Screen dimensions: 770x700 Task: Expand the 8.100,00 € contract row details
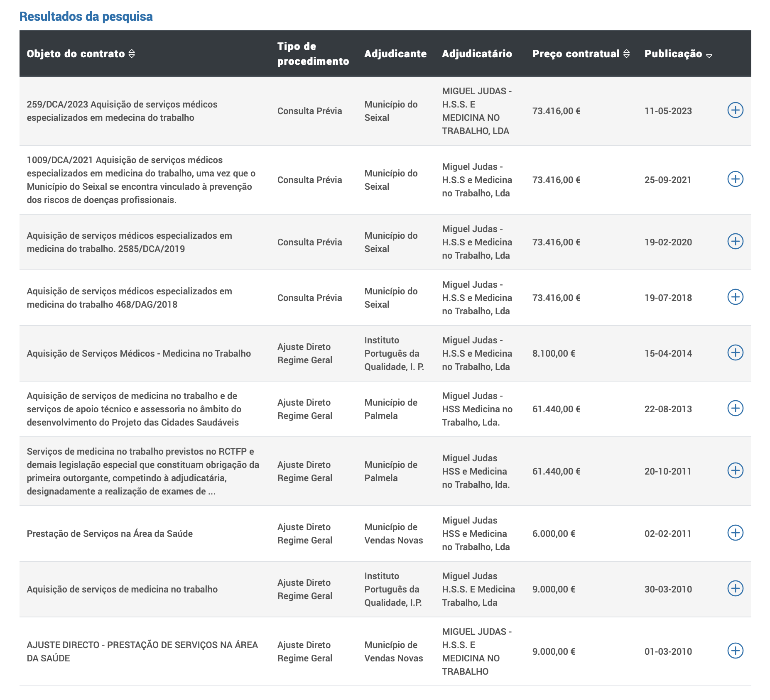coord(735,353)
